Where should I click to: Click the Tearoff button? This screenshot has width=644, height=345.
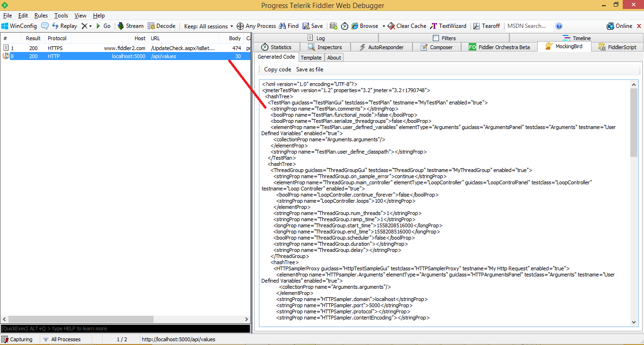click(x=487, y=26)
